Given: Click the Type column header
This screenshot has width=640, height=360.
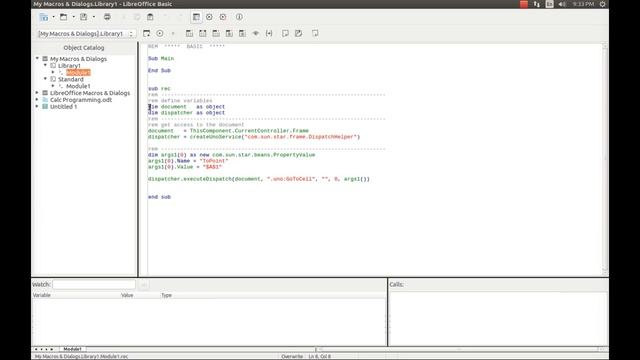Looking at the screenshot, I should coord(167,295).
